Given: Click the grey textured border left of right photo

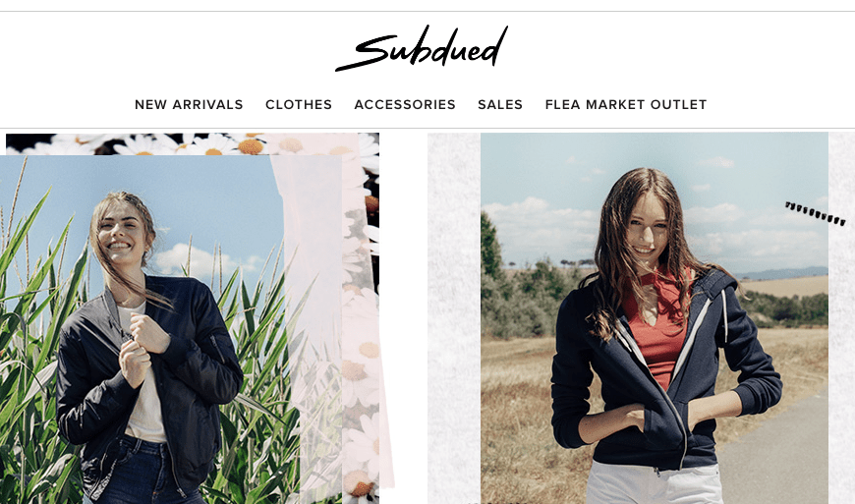Looking at the screenshot, I should pos(454,318).
